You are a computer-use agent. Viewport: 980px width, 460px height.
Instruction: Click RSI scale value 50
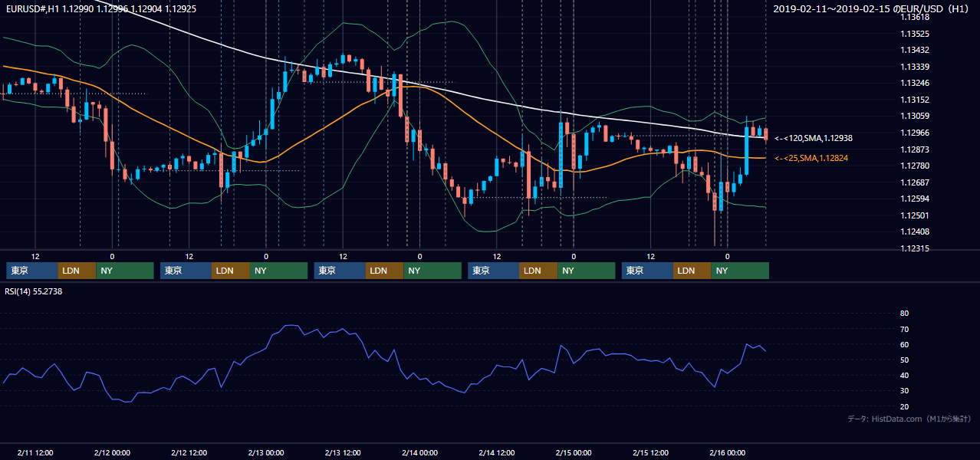click(904, 360)
